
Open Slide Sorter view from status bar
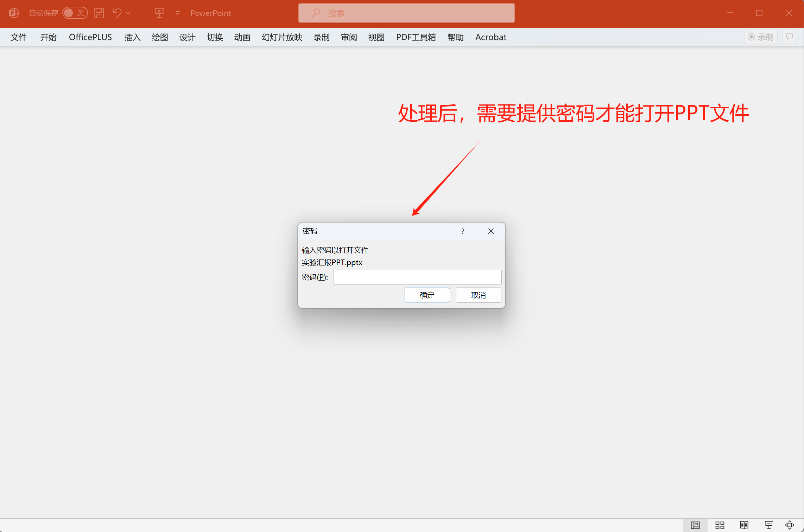720,525
